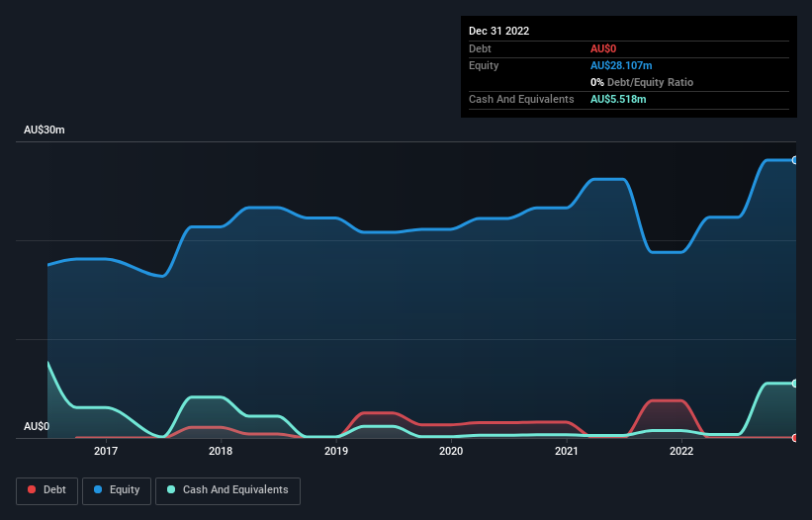Click the blue Equity legend dot
812x520 pixels.
pos(98,489)
